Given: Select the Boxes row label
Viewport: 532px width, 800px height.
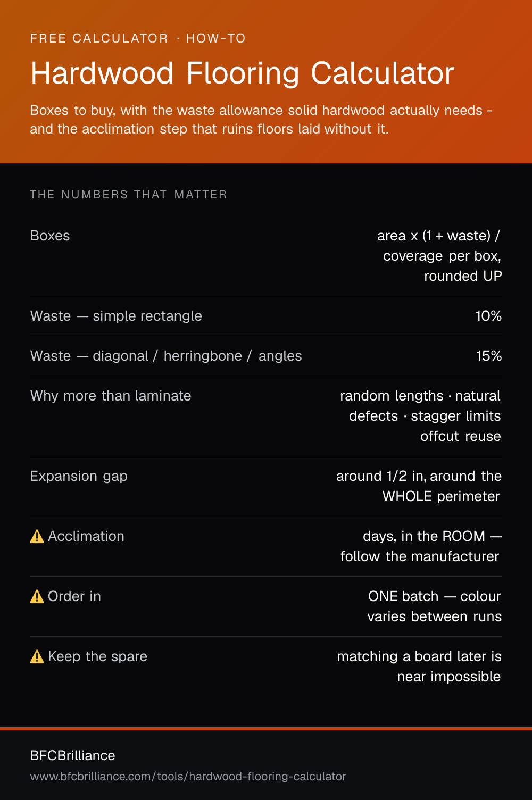Looking at the screenshot, I should (50, 236).
